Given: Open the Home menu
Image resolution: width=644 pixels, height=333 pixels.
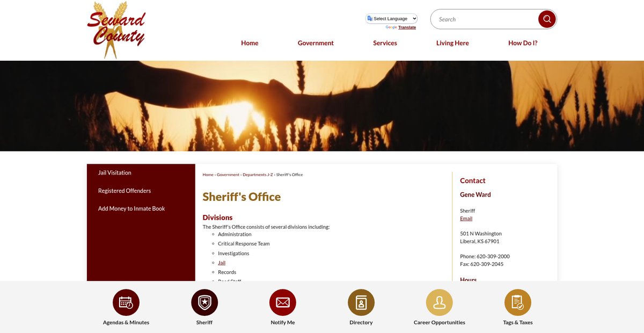Looking at the screenshot, I should (250, 43).
